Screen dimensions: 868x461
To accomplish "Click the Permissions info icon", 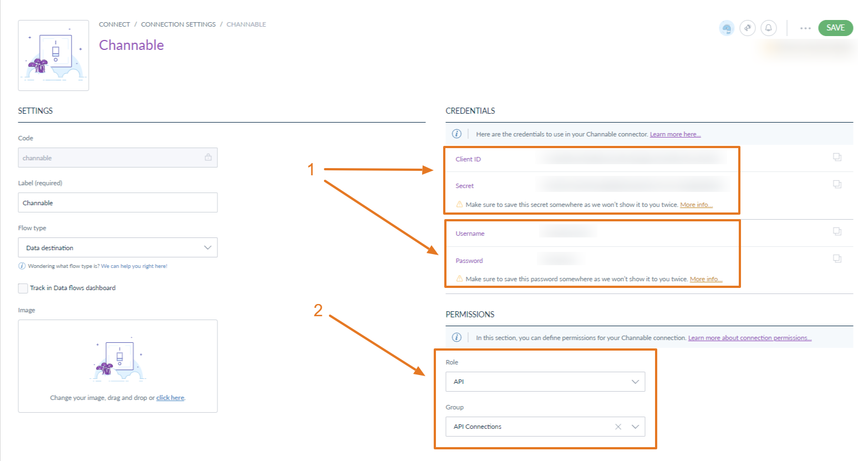I will [x=456, y=337].
